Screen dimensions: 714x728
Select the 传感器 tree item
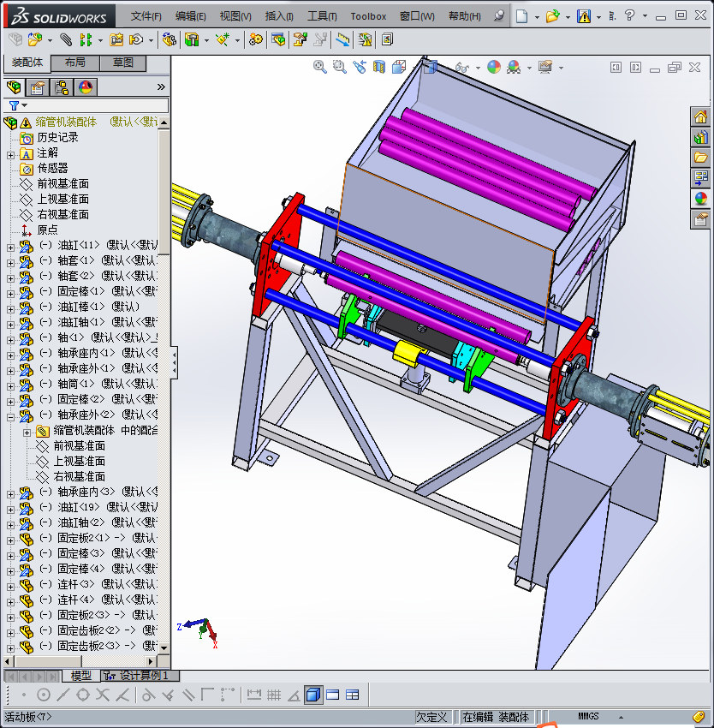point(52,168)
